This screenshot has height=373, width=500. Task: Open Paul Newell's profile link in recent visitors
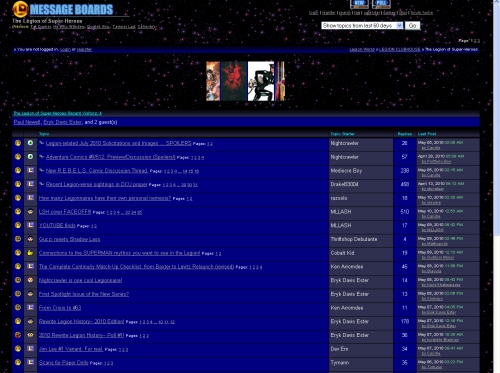click(x=27, y=122)
